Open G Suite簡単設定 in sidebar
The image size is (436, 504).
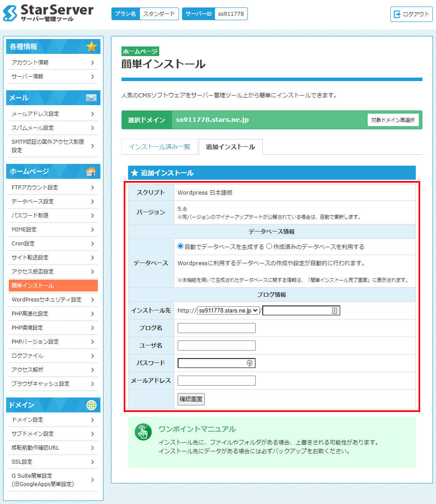coord(53,480)
